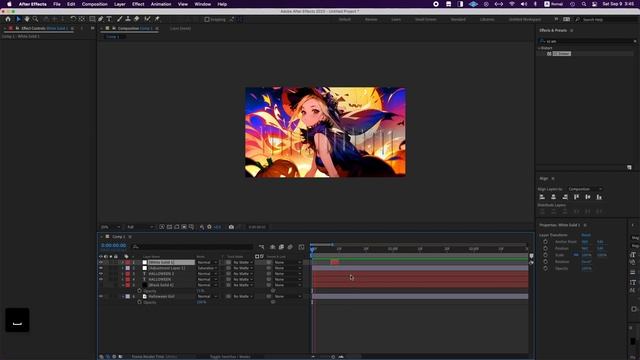640x360 pixels.
Task: Open Parent dropdown for Halloween Girl layer
Action: (x=288, y=296)
